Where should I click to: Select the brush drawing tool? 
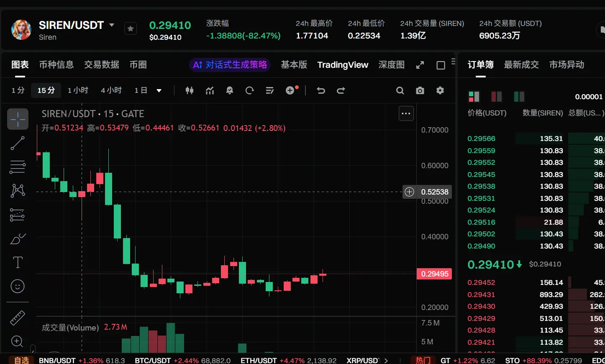18,238
